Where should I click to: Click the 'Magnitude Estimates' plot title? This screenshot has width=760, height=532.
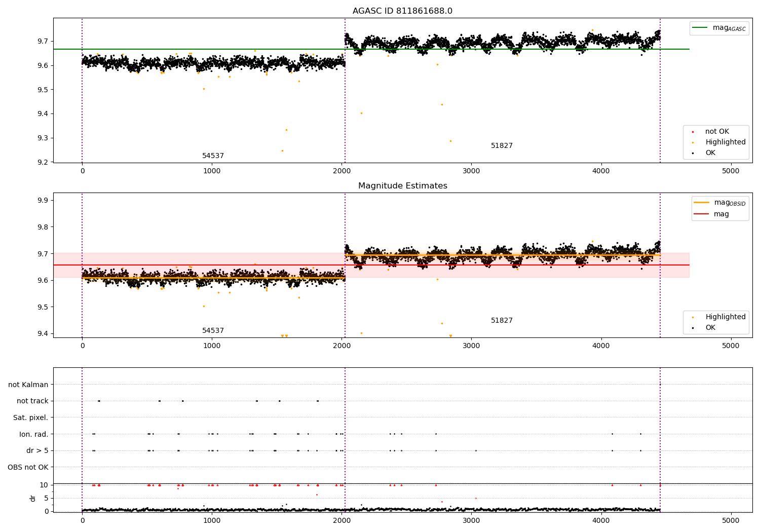[x=402, y=186]
